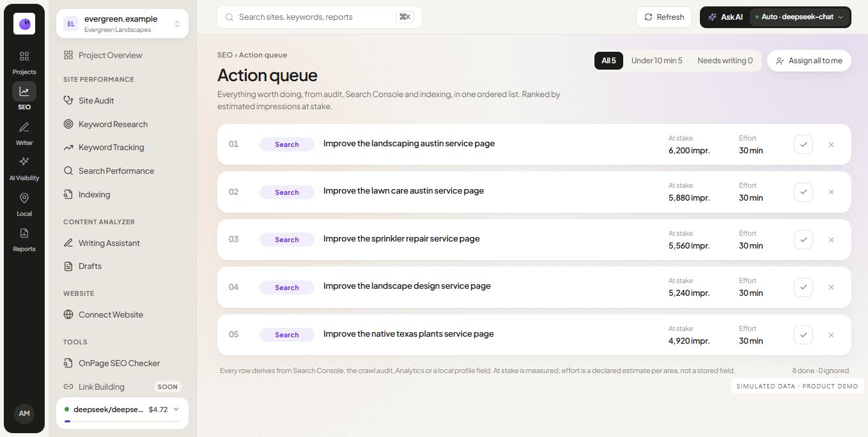The image size is (868, 437).
Task: Click the EL project badge
Action: click(71, 24)
